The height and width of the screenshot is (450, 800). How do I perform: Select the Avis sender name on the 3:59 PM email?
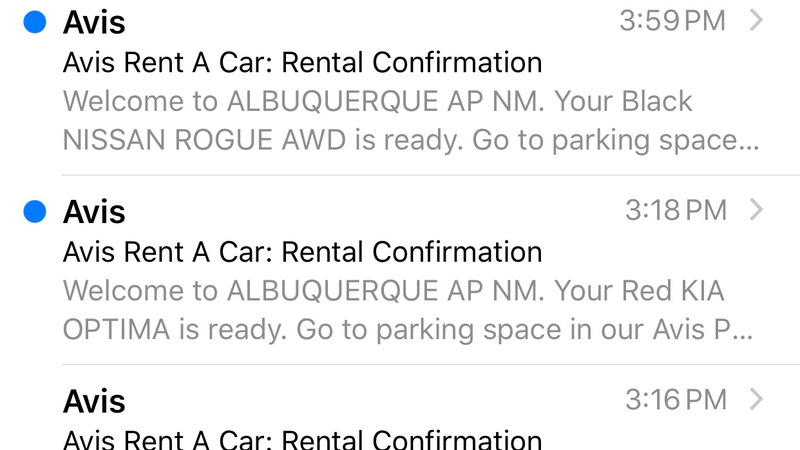click(x=94, y=22)
